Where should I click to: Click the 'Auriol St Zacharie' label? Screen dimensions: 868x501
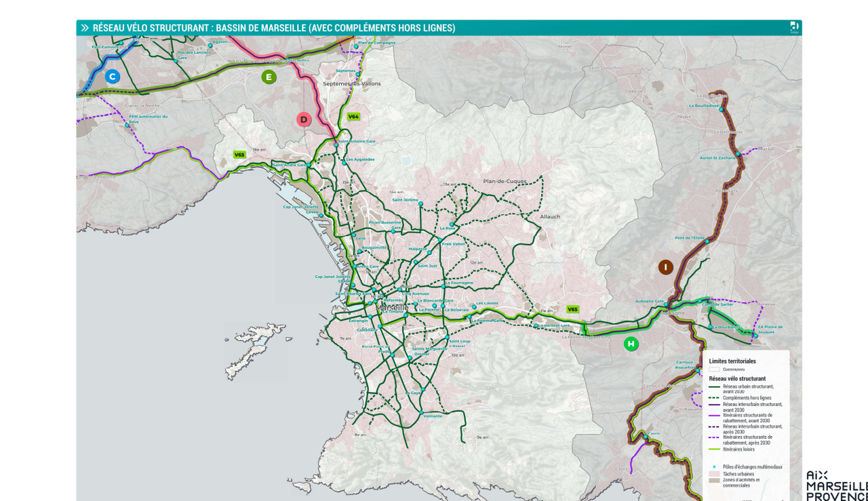tap(717, 157)
